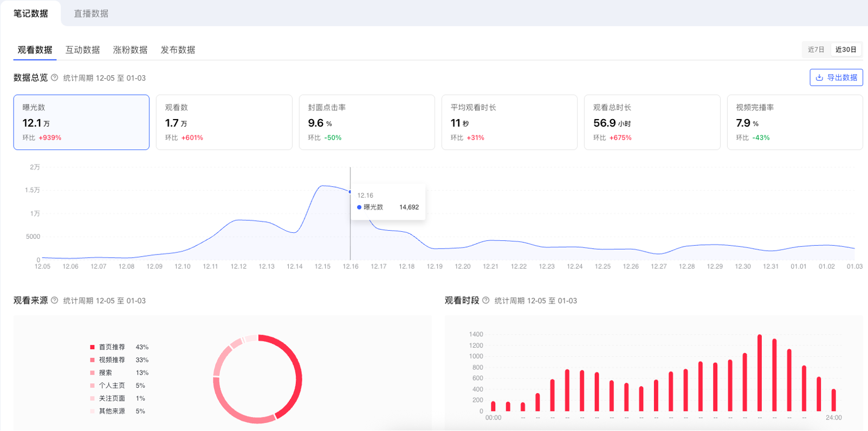The image size is (868, 431).
Task: Click the 43% value next to 首页推荐
Action: pyautogui.click(x=142, y=347)
